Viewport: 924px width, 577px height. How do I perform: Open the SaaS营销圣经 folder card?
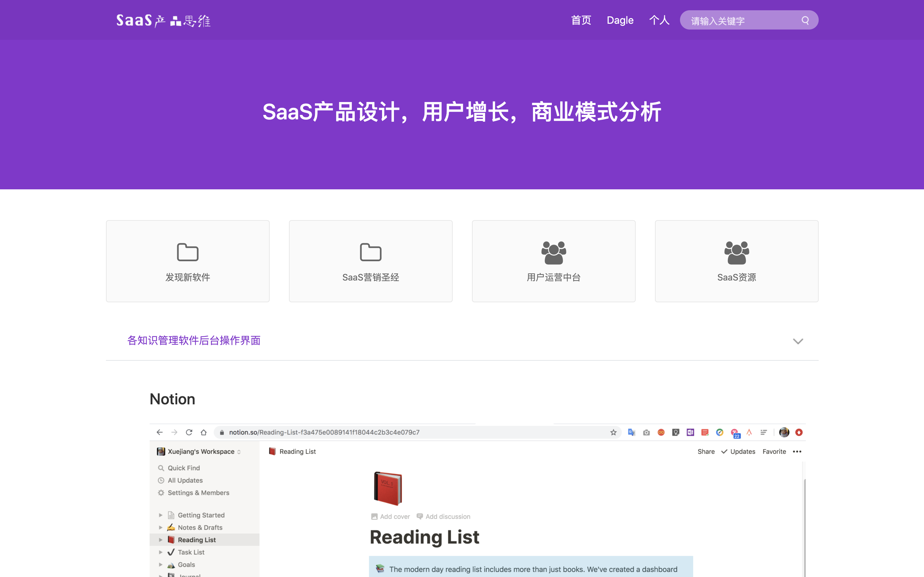click(370, 261)
